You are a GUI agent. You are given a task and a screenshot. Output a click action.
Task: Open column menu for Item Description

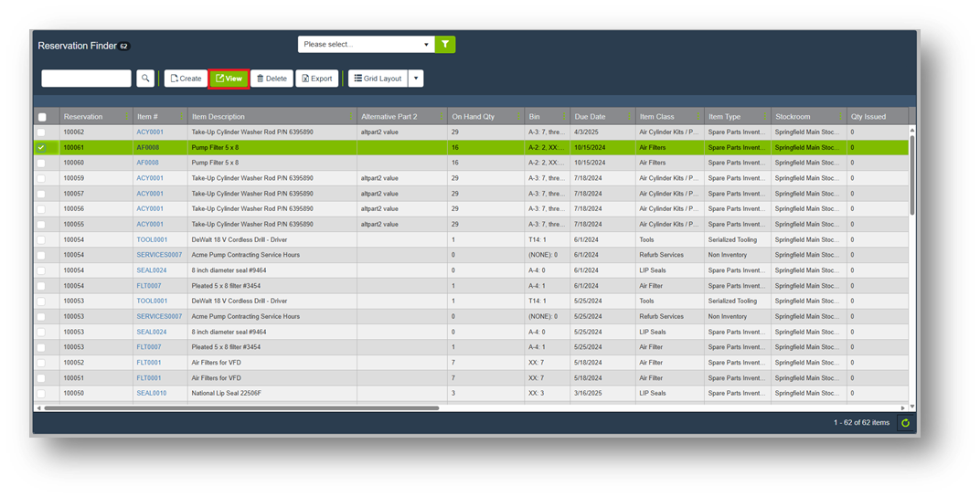[x=351, y=117]
